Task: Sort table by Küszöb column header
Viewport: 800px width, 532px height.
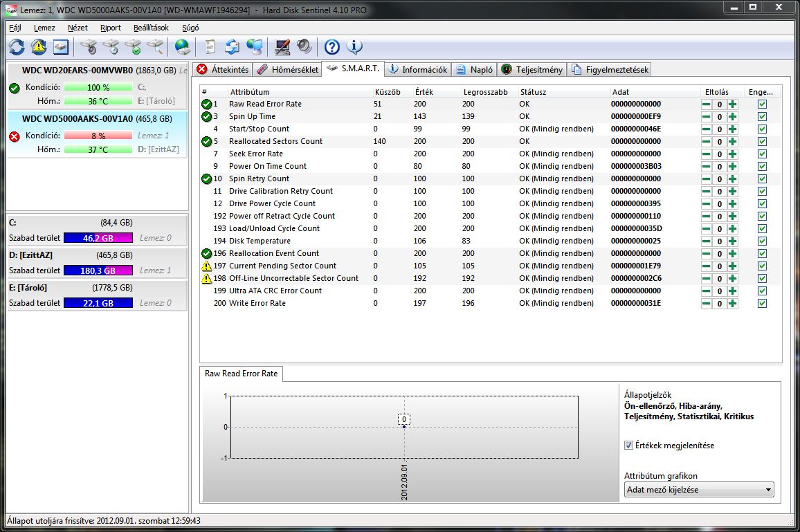Action: (x=388, y=92)
